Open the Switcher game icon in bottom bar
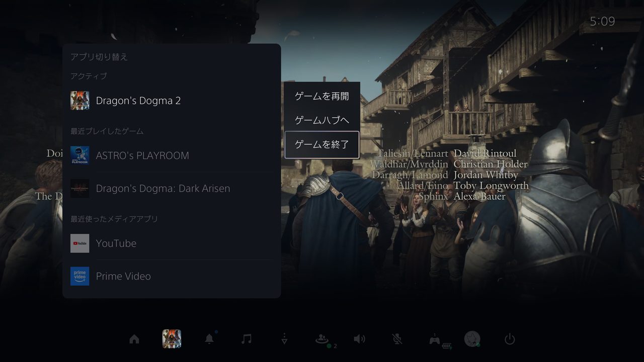 172,339
